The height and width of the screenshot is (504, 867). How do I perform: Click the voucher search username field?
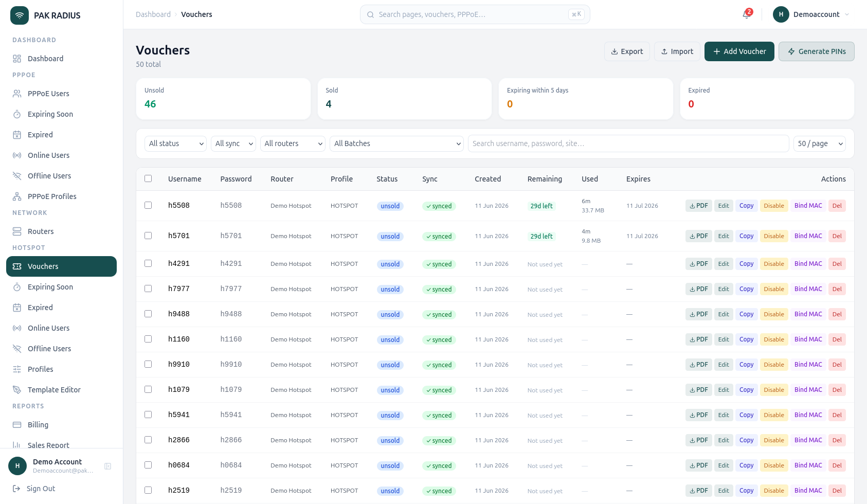(628, 143)
